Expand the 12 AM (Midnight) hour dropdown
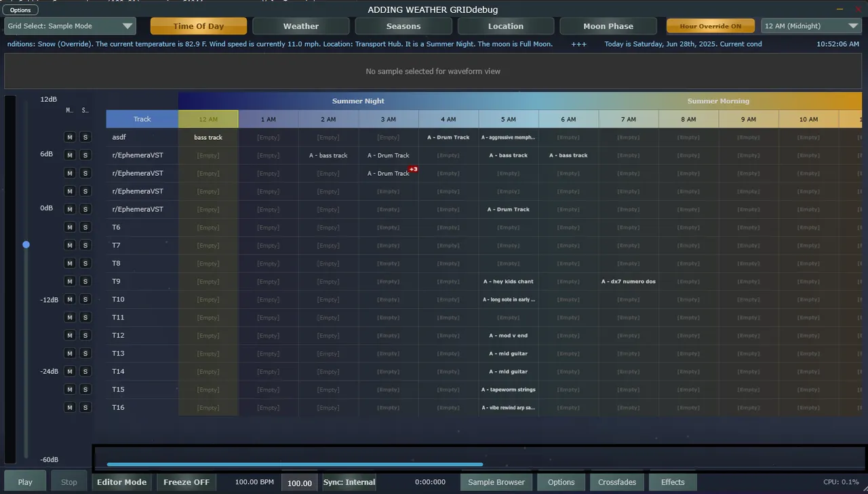 click(x=811, y=26)
